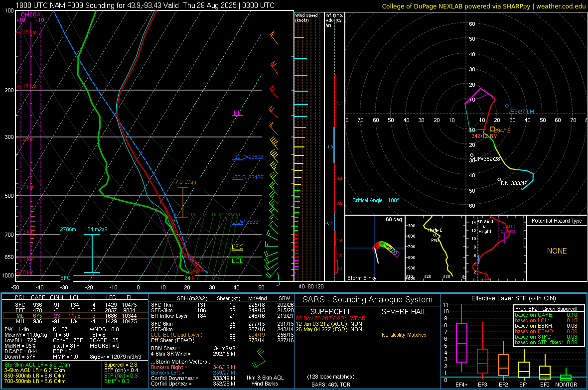Viewport: 588px width, 390px height.
Task: Click the orange square mean-wind marker on hodograph
Action: (492, 129)
